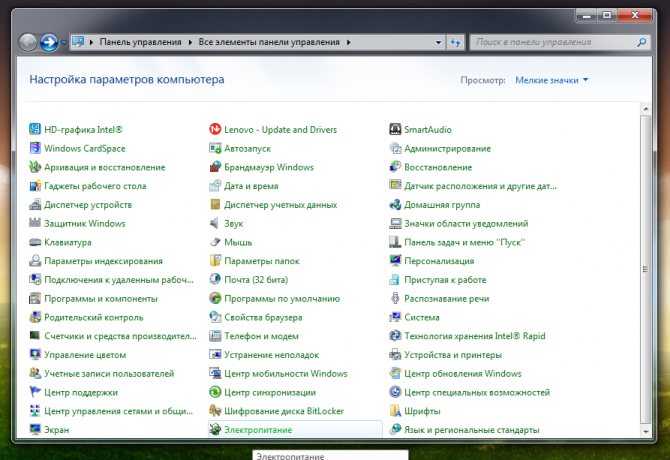Click the HD-графика Intel icon

click(35, 129)
